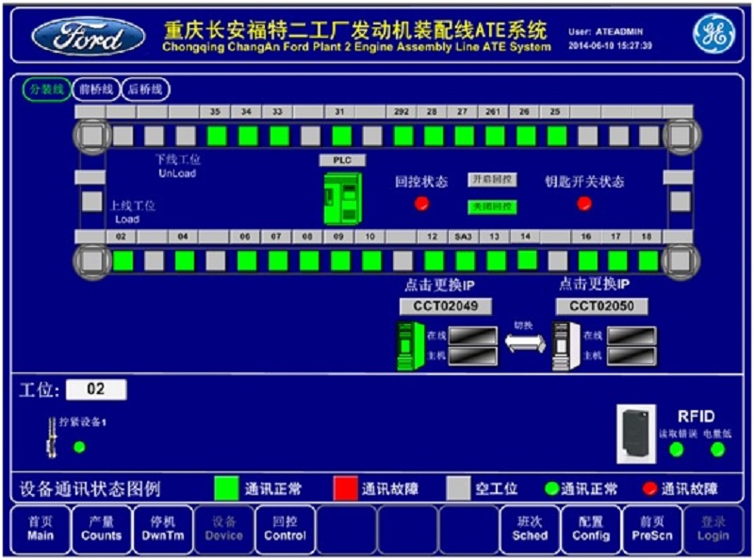754x560 pixels.
Task: Click the server switch double arrow
Action: coord(525,343)
